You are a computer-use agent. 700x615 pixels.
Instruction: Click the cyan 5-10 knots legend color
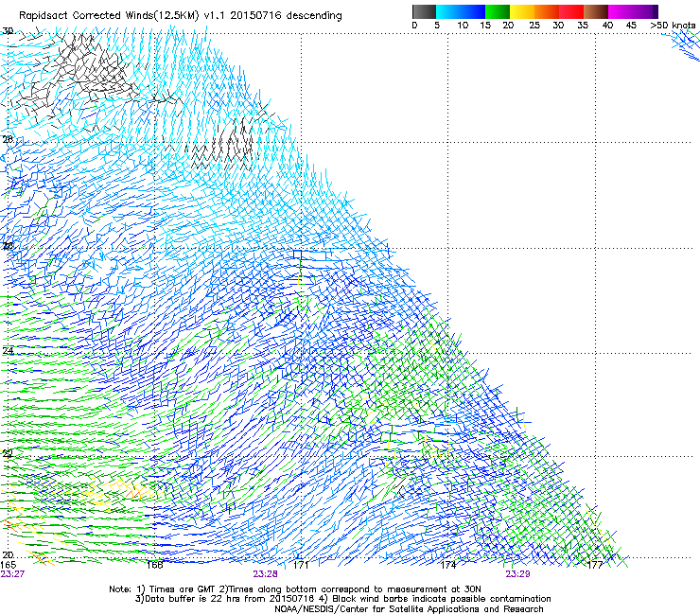(448, 11)
